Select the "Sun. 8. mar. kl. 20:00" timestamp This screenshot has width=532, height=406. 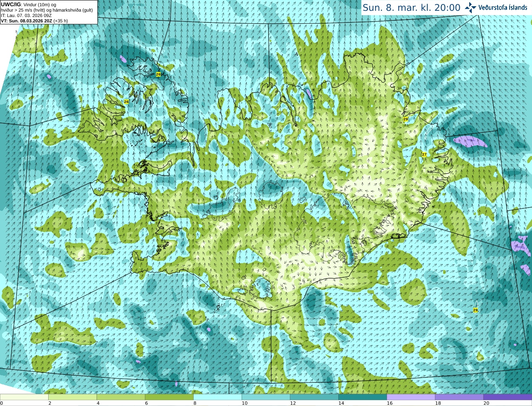[x=411, y=7]
